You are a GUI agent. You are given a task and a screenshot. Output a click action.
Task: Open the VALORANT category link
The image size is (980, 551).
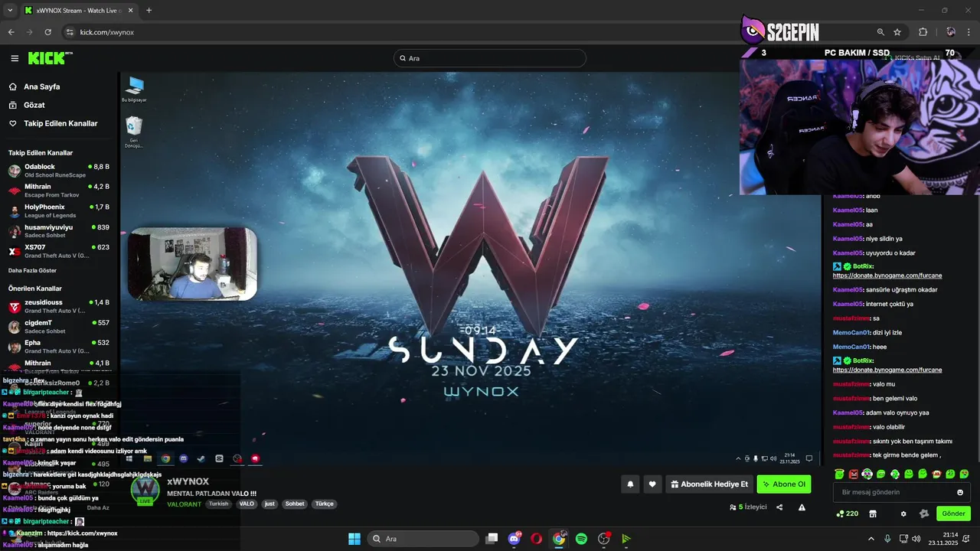pyautogui.click(x=184, y=504)
